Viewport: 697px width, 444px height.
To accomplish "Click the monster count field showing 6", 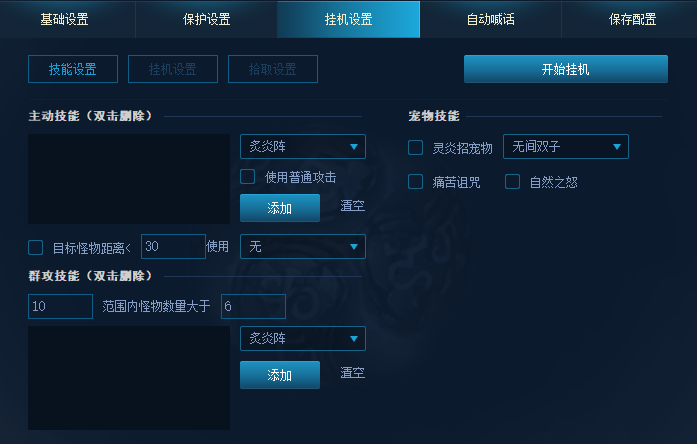I will point(253,306).
